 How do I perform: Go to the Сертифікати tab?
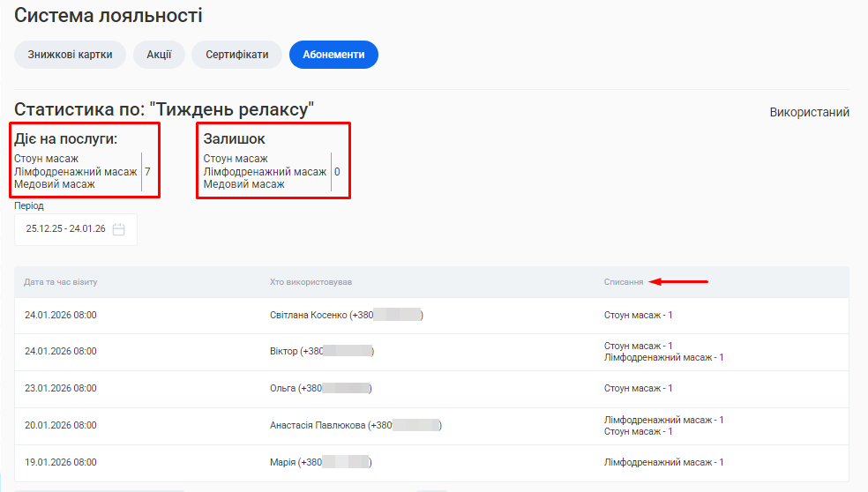click(236, 55)
